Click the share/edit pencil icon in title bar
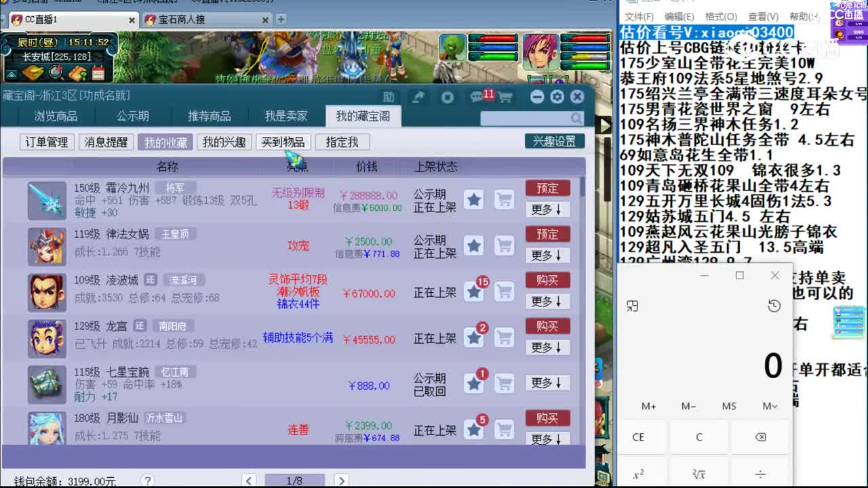 [x=418, y=97]
